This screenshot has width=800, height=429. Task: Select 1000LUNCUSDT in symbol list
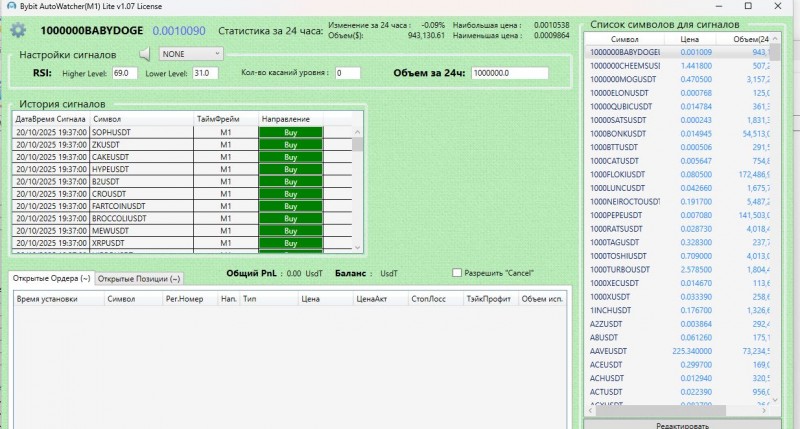click(678, 188)
